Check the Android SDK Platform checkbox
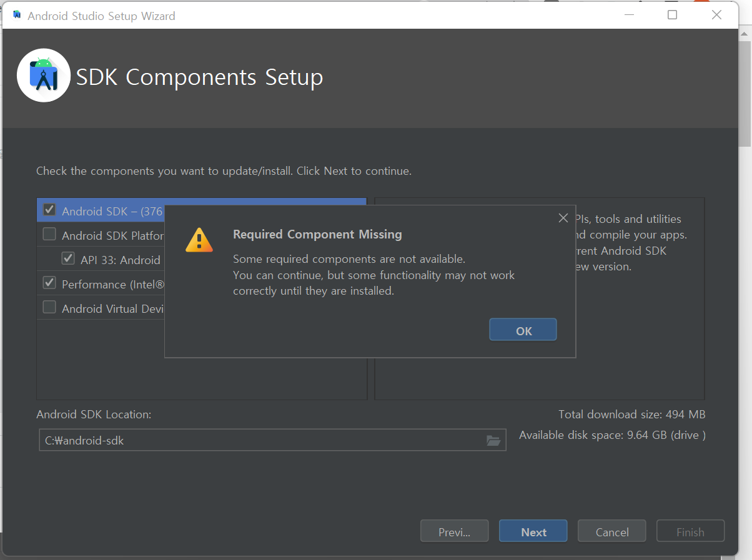Viewport: 752px width, 560px height. tap(49, 234)
